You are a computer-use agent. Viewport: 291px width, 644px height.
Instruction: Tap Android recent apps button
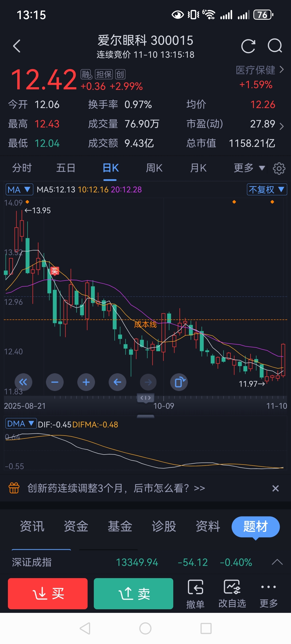(x=206, y=628)
